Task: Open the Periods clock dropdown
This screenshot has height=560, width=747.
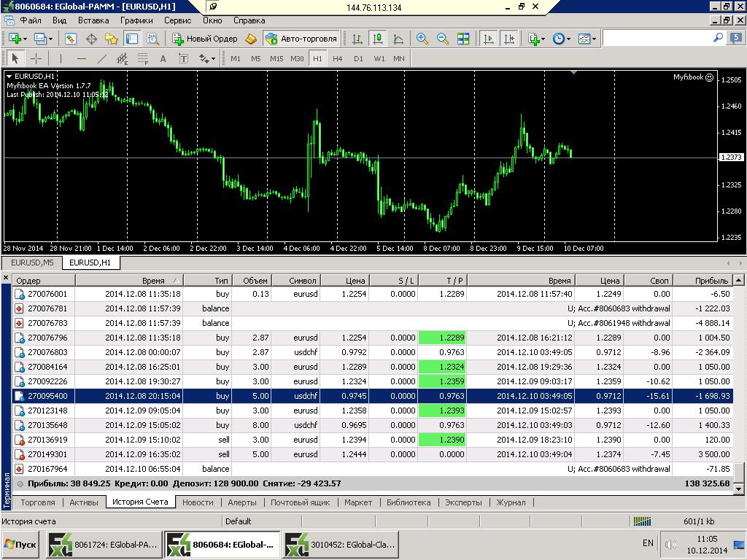Action: pyautogui.click(x=561, y=39)
